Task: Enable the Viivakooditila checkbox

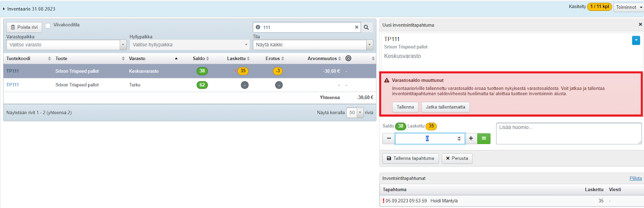Action: coord(48,25)
